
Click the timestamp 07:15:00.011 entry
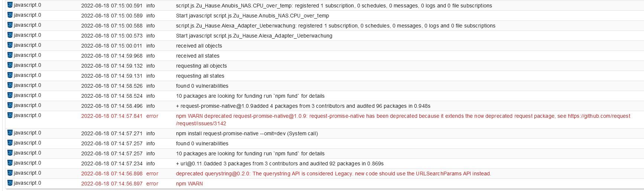coord(112,46)
